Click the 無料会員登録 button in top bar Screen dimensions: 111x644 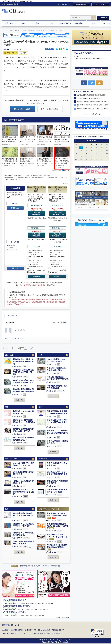81,4
